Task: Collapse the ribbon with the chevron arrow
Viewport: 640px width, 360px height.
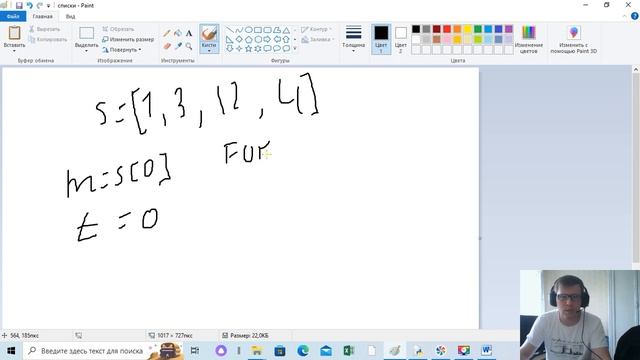Action: (624, 16)
